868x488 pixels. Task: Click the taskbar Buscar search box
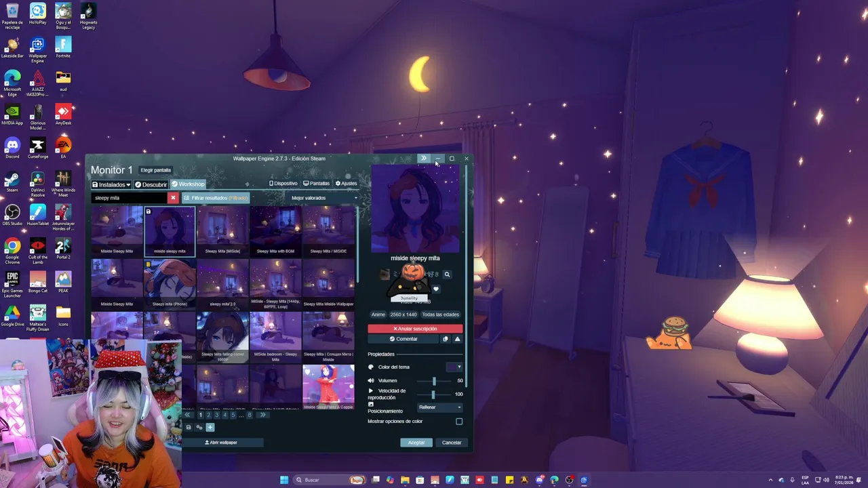(330, 480)
